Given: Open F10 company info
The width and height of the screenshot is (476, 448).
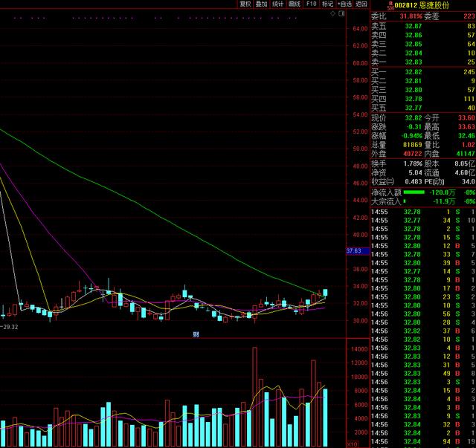Looking at the screenshot, I should [x=311, y=4].
